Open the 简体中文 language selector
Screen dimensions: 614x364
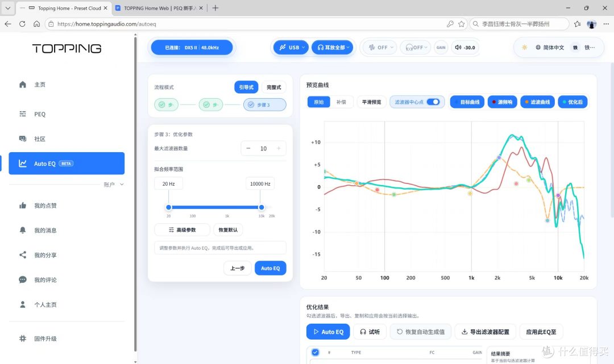pos(550,47)
